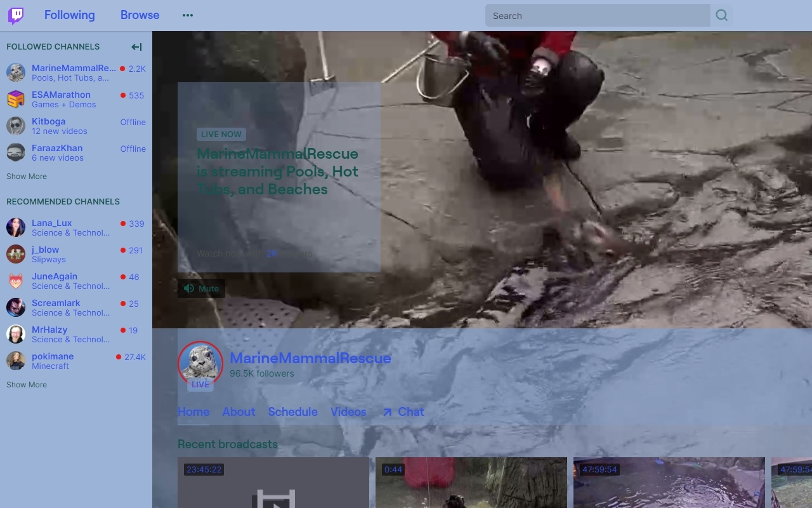Click the LIVE label under the avatar

point(200,384)
